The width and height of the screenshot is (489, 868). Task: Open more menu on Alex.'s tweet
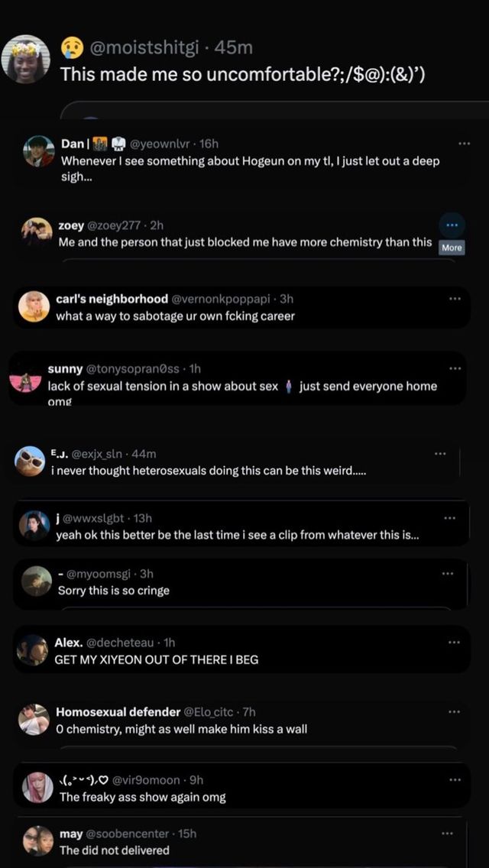(x=454, y=643)
